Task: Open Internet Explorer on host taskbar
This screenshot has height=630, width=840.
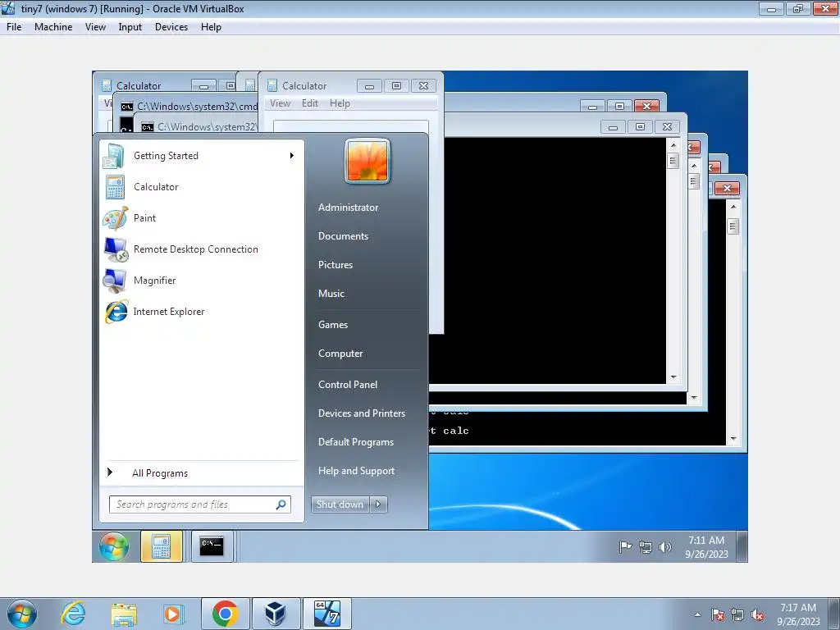Action: click(73, 614)
